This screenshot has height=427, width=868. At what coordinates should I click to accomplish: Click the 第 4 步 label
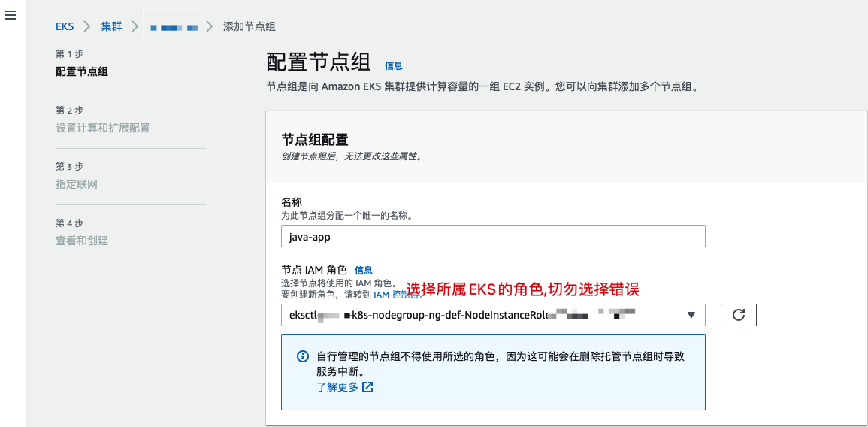[69, 223]
